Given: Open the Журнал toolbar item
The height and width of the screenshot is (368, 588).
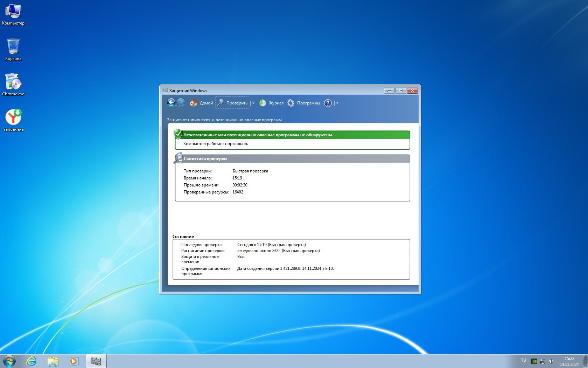Looking at the screenshot, I should pos(276,103).
